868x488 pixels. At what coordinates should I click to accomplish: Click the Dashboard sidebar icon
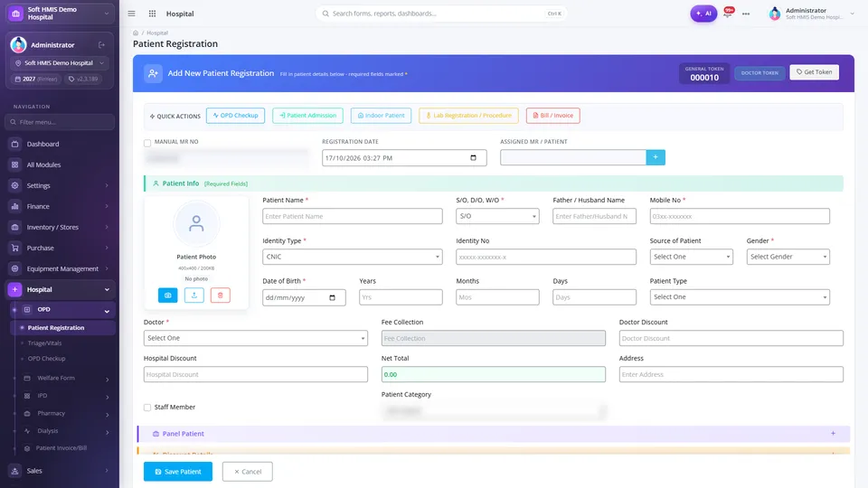pyautogui.click(x=15, y=144)
